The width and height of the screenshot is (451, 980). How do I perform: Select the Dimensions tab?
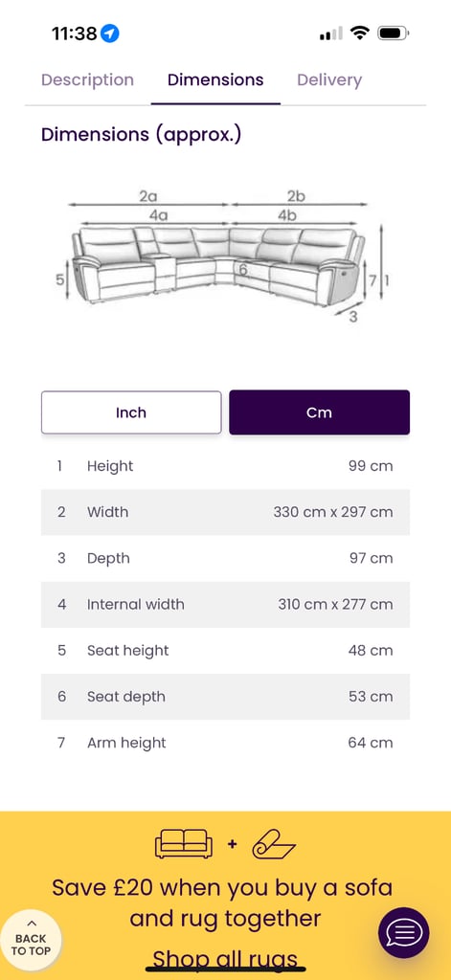pos(215,80)
